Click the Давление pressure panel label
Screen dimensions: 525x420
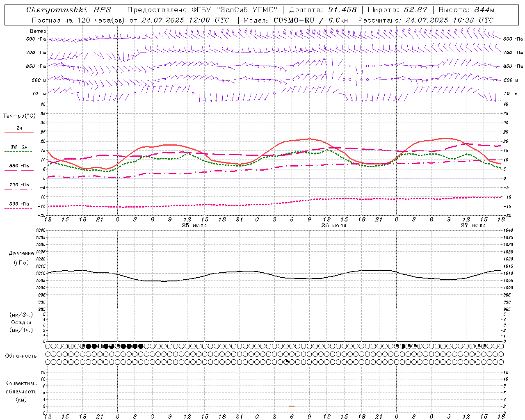21,253
